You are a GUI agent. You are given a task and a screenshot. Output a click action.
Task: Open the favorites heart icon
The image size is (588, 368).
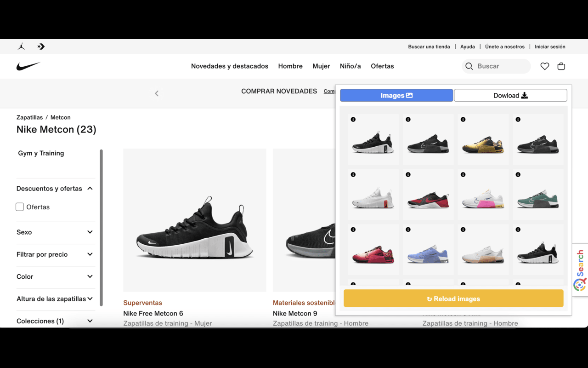click(545, 66)
